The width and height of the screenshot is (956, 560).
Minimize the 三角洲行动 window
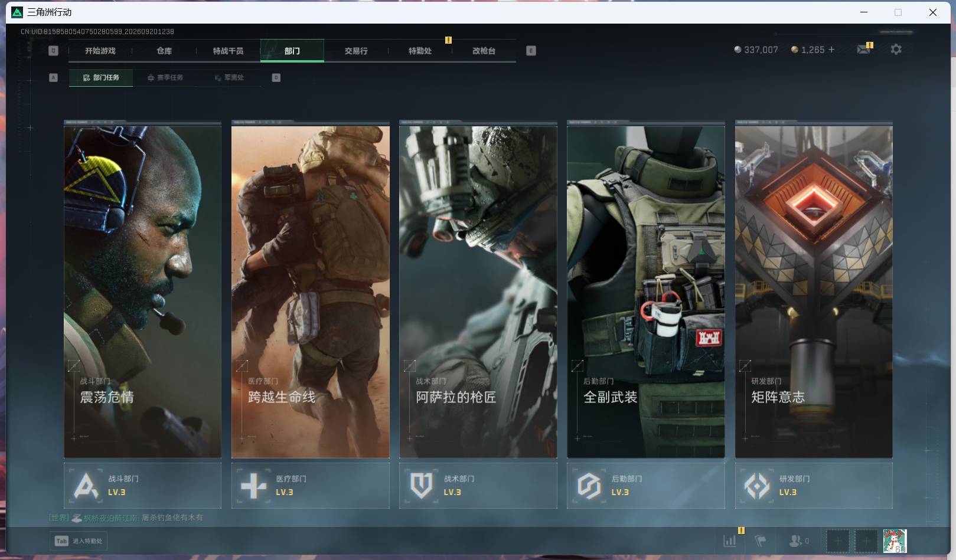click(x=864, y=12)
